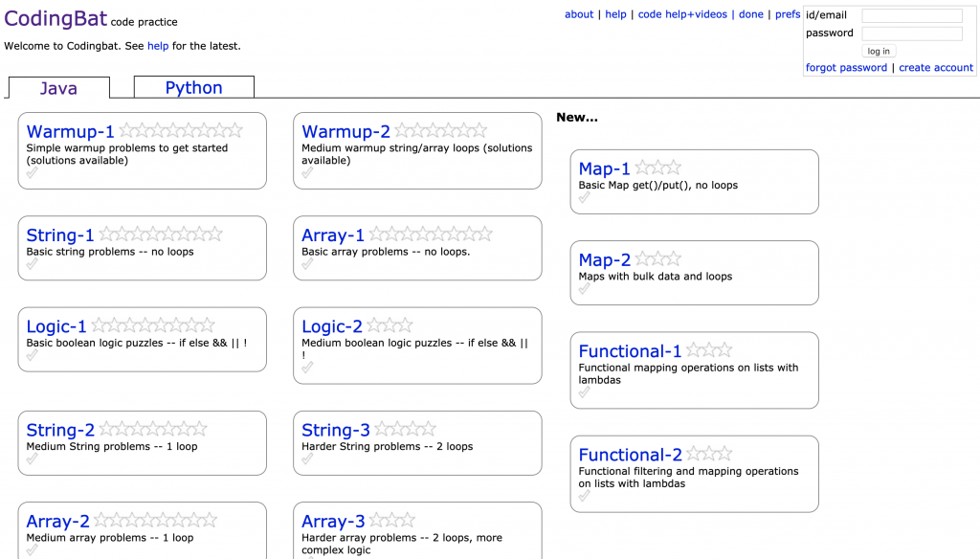Click the checkmark icon under Map-2
The width and height of the screenshot is (980, 559).
[585, 289]
